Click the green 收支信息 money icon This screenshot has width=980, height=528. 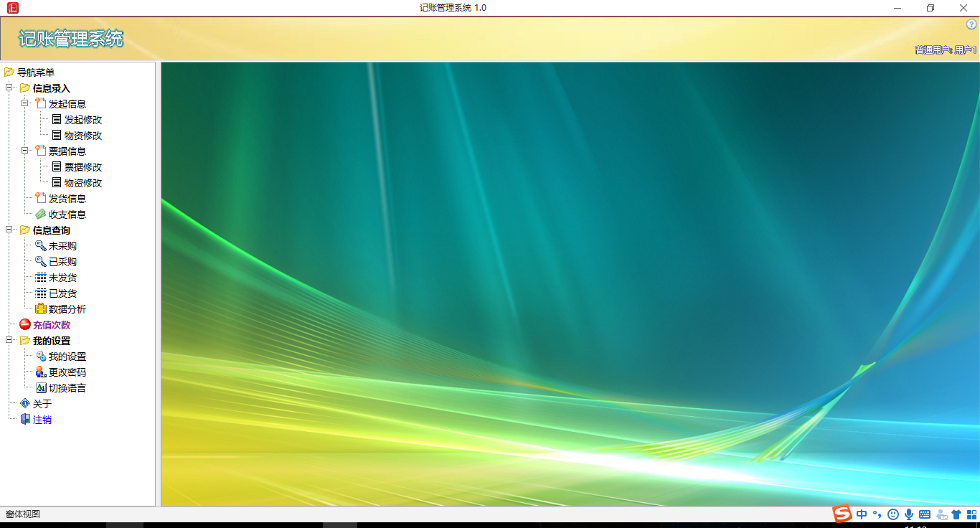pyautogui.click(x=41, y=214)
